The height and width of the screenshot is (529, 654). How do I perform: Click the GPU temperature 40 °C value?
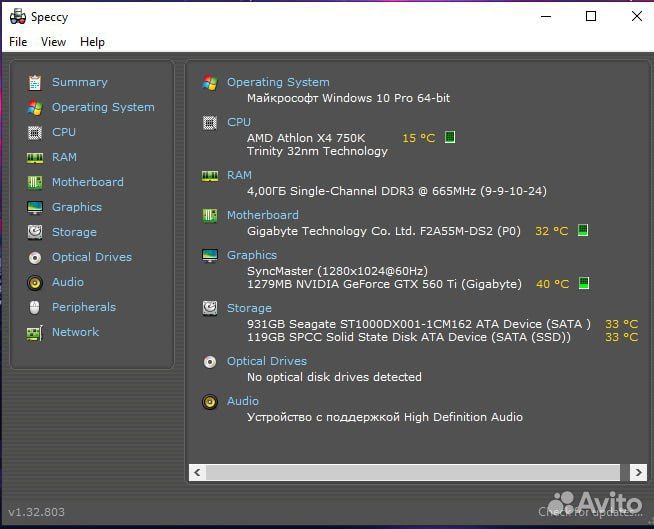point(552,284)
